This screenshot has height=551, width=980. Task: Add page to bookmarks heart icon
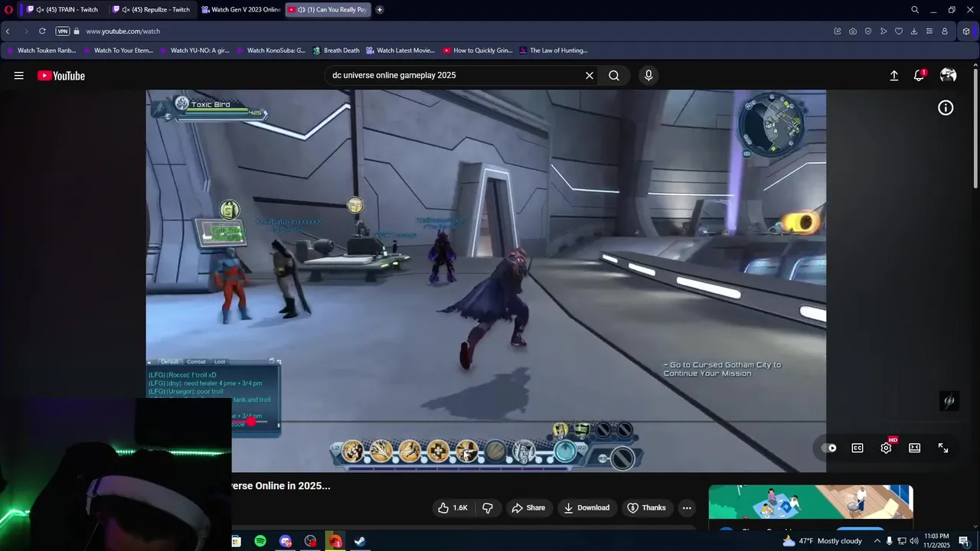pyautogui.click(x=899, y=31)
